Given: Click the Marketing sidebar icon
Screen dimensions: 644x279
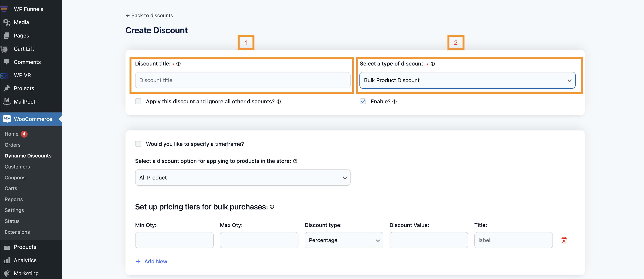Looking at the screenshot, I should [x=7, y=273].
